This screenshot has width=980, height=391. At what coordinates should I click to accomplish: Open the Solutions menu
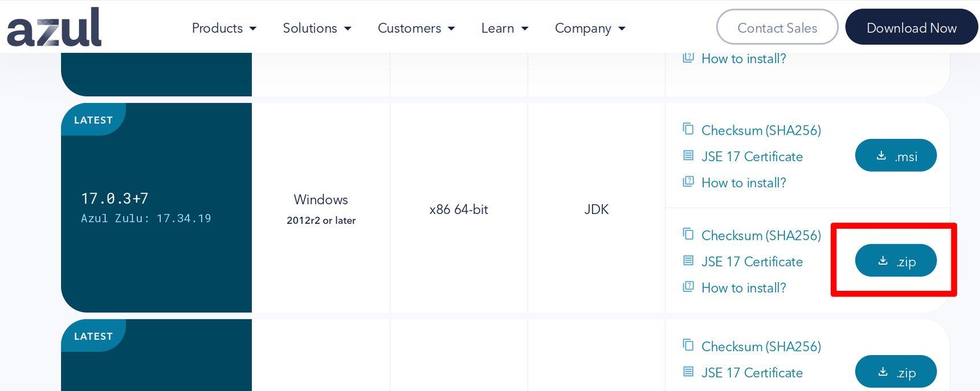tap(317, 28)
